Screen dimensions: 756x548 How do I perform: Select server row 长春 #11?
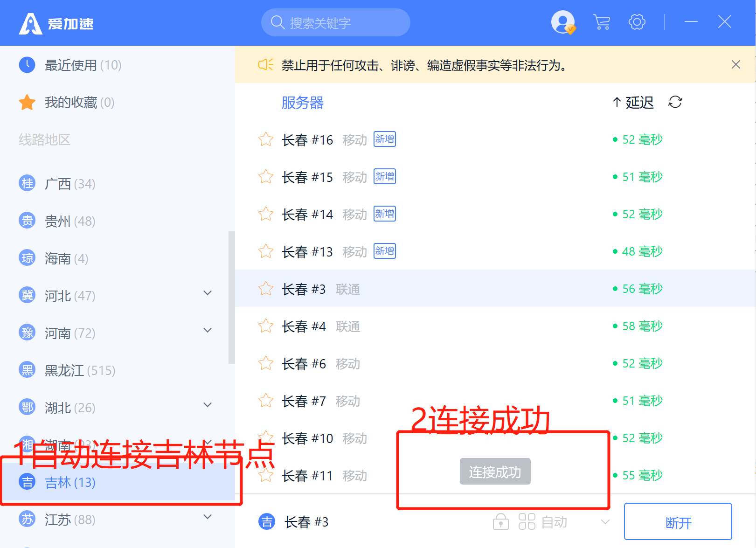(495, 475)
